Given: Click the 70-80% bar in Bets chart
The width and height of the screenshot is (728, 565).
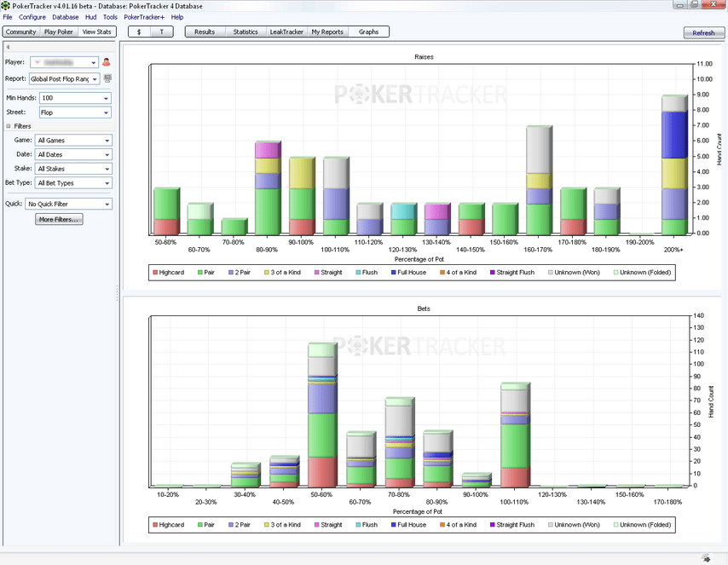Looking at the screenshot, I should [400, 442].
